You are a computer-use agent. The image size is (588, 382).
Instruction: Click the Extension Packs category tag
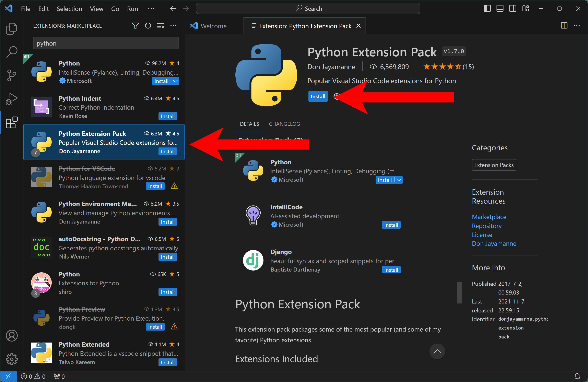[494, 165]
